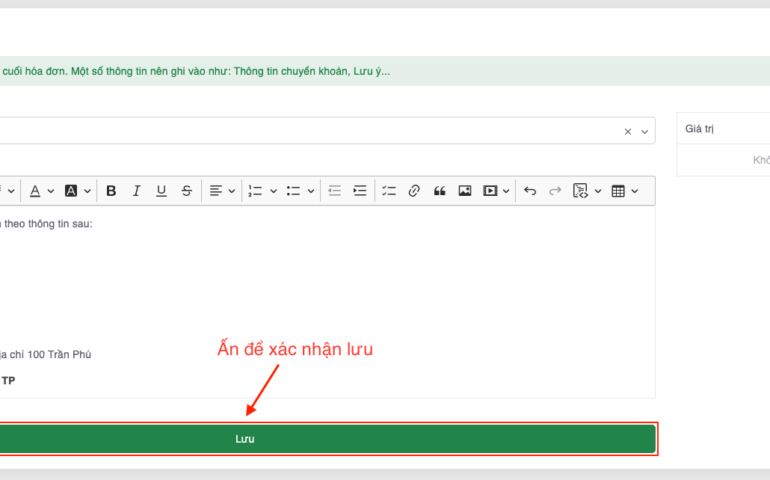Undo the last edit
Image resolution: width=770 pixels, height=480 pixels.
click(530, 191)
